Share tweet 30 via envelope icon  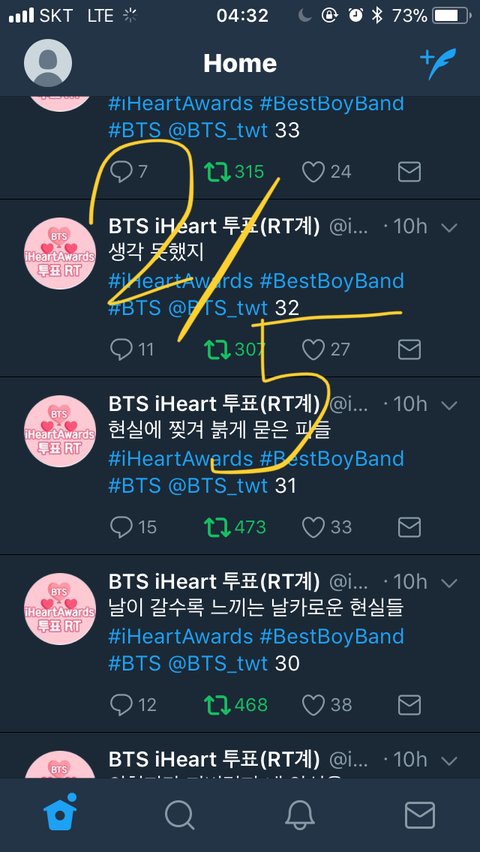pos(409,705)
